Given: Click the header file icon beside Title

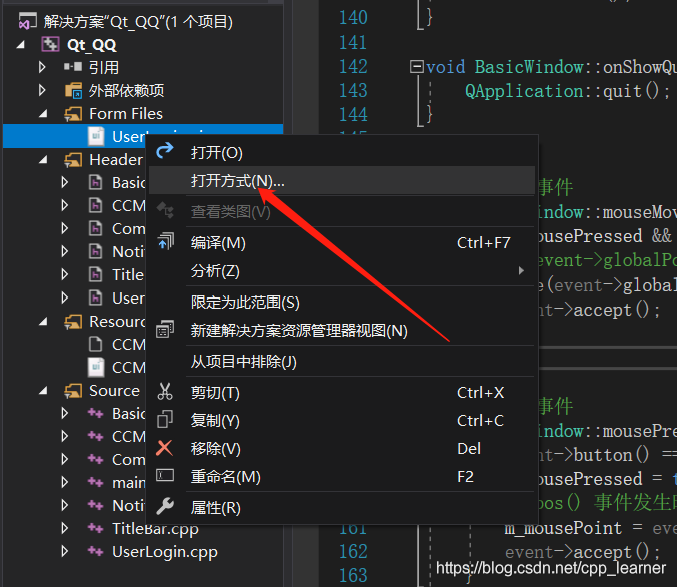Looking at the screenshot, I should (95, 275).
